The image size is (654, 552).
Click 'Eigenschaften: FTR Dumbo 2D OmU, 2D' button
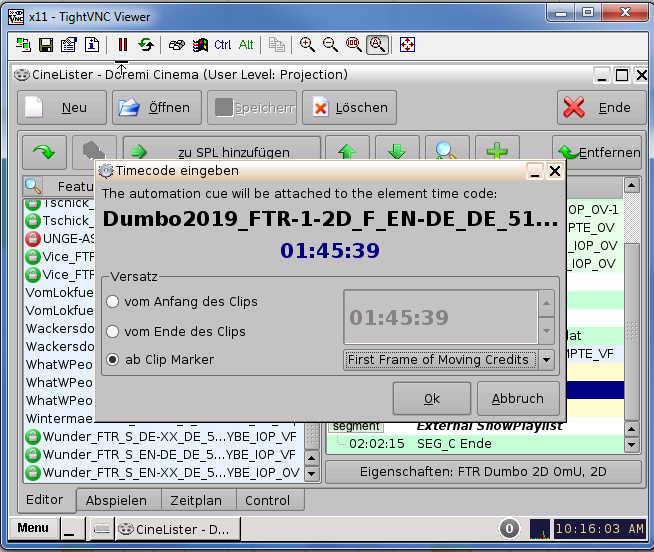tap(483, 471)
